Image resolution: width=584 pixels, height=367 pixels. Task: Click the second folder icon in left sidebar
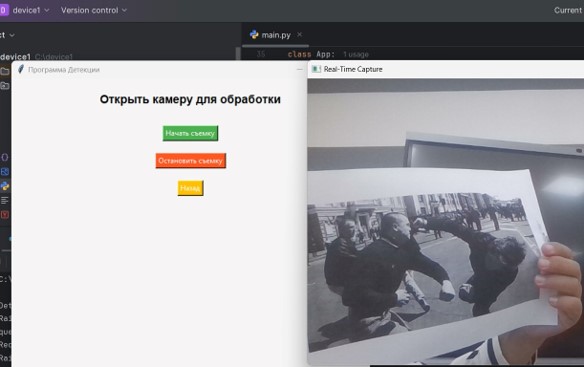tap(4, 86)
